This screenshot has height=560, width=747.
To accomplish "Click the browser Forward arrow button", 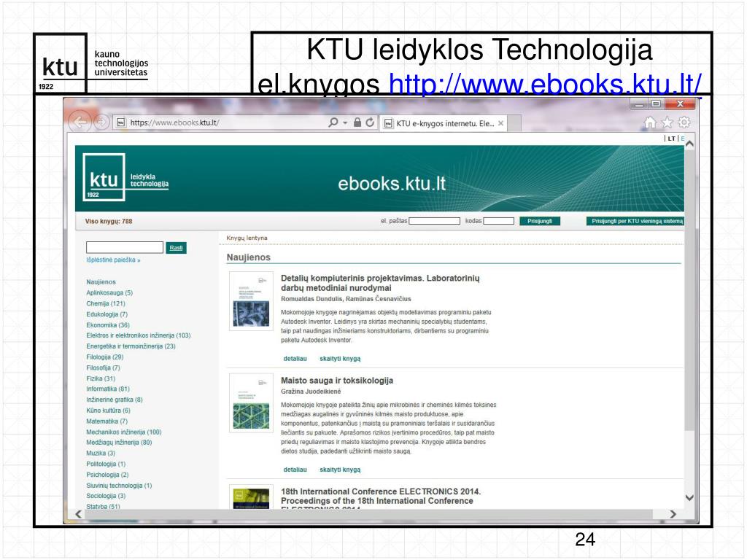I will pos(101,122).
